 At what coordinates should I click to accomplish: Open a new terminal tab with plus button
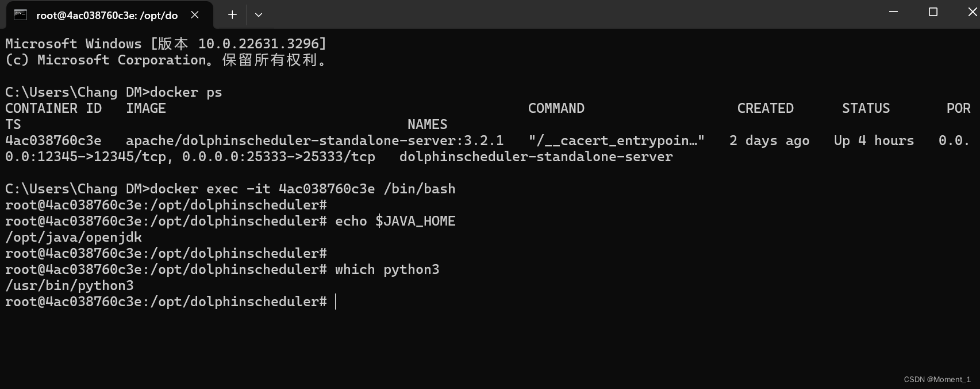click(232, 14)
